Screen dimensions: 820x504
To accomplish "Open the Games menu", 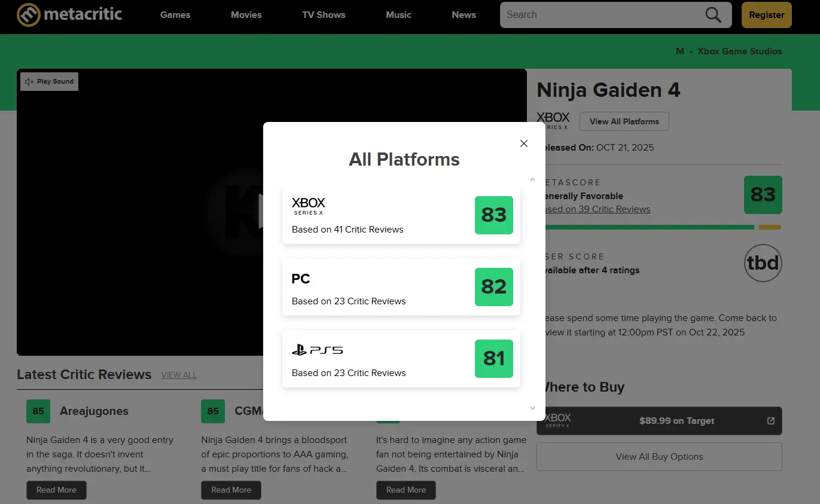I will click(175, 15).
